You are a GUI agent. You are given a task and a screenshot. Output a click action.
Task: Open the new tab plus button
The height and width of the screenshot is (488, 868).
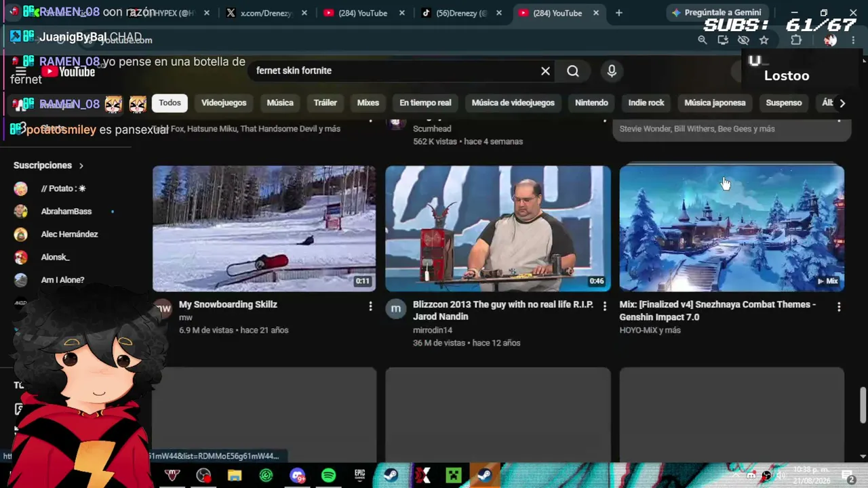618,13
